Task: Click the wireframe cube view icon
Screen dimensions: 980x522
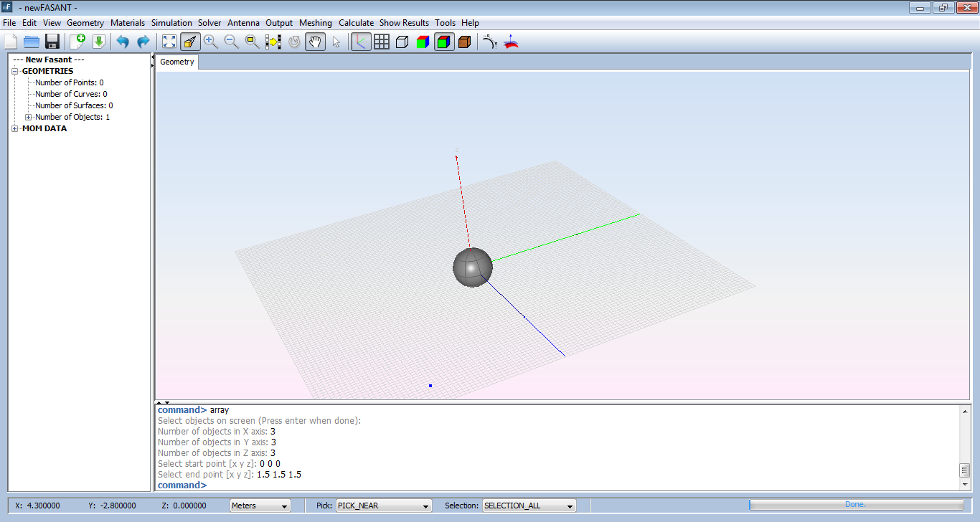Action: point(402,42)
